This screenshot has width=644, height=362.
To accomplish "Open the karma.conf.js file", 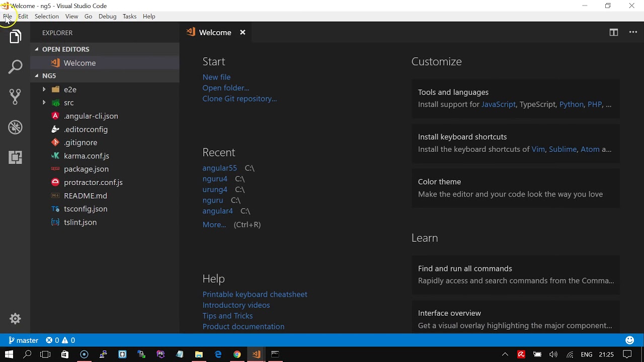I will point(105,156).
